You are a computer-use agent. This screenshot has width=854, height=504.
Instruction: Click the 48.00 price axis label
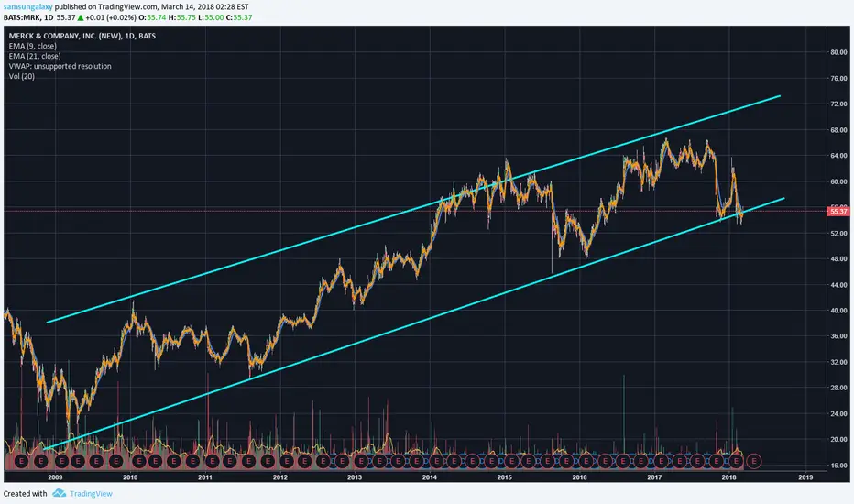(x=838, y=258)
